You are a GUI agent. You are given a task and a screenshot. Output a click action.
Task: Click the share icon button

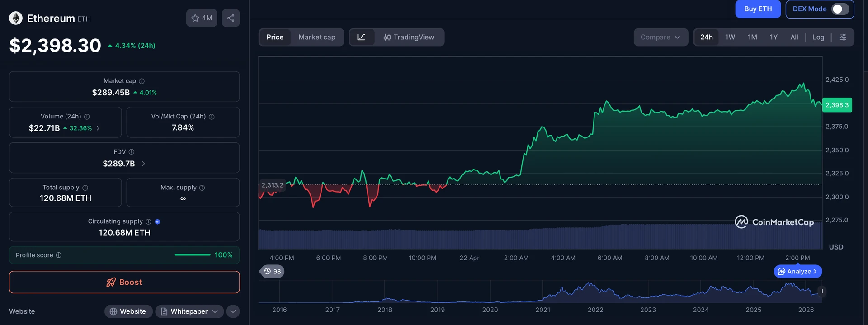point(231,18)
